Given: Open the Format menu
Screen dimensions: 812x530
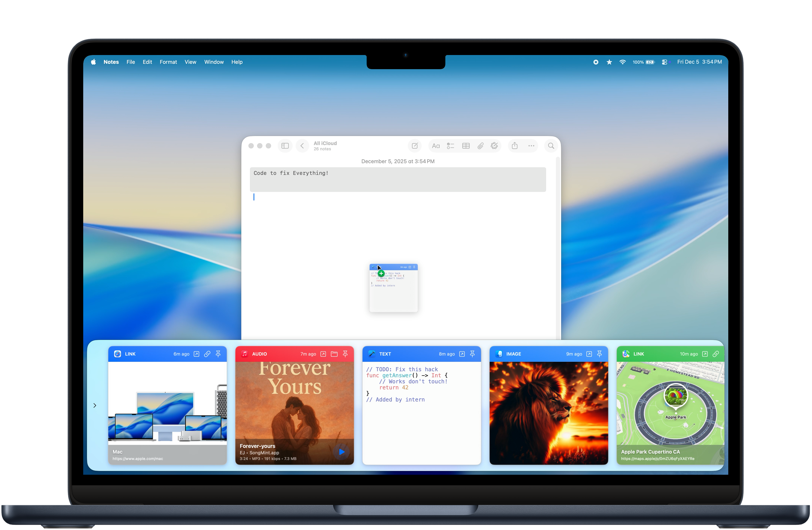Looking at the screenshot, I should tap(168, 62).
